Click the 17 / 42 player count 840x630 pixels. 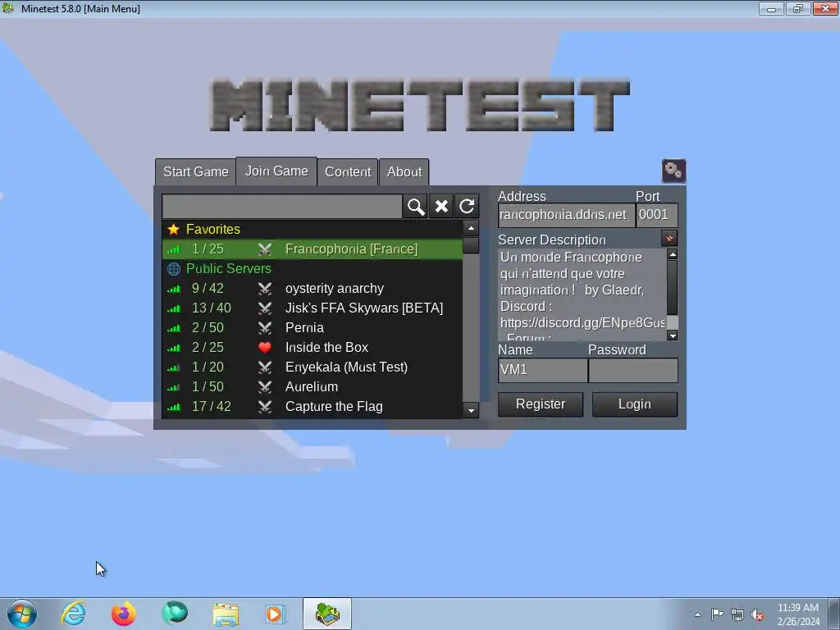click(x=212, y=407)
